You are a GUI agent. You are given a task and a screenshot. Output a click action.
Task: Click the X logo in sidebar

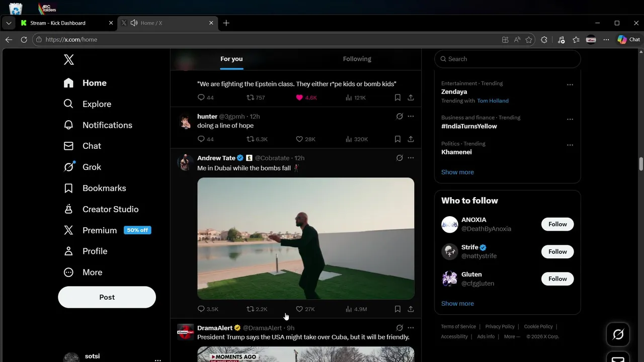[x=69, y=60]
